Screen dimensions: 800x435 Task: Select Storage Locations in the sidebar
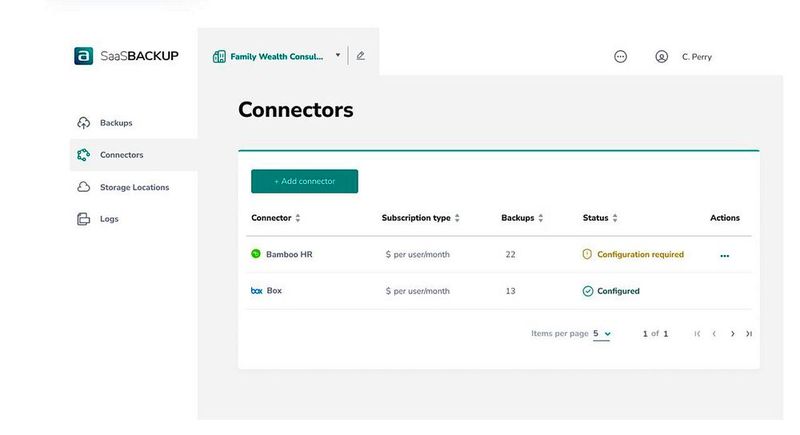(x=134, y=187)
